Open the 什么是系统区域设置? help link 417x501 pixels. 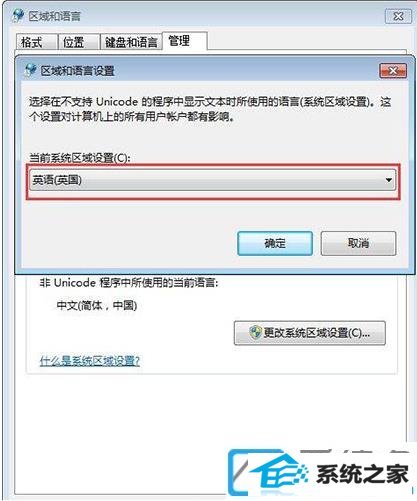[90, 360]
